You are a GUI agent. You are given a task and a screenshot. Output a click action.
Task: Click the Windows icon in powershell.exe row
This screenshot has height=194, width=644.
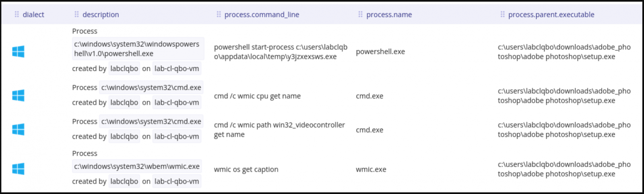click(18, 52)
